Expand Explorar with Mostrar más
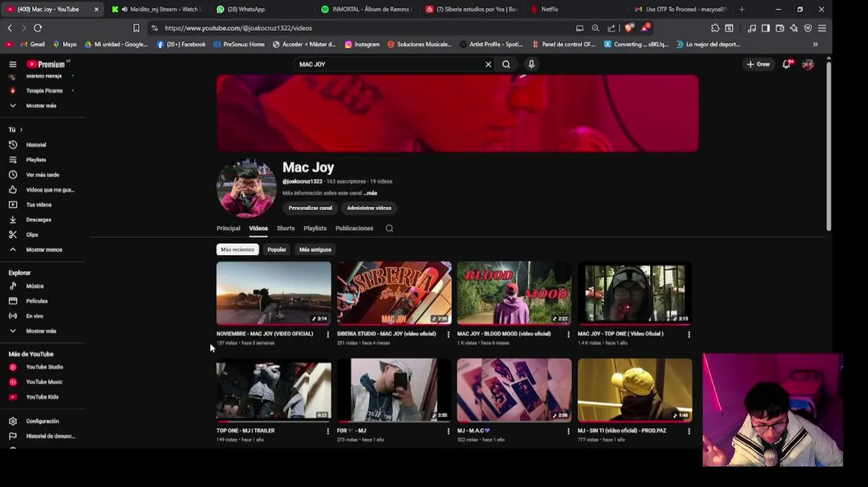This screenshot has height=487, width=868. (x=42, y=331)
